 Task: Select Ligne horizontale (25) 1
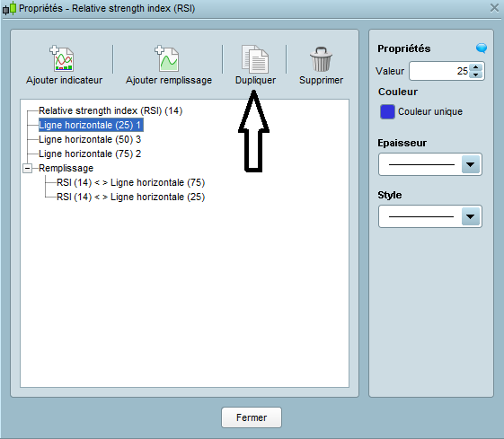click(91, 125)
